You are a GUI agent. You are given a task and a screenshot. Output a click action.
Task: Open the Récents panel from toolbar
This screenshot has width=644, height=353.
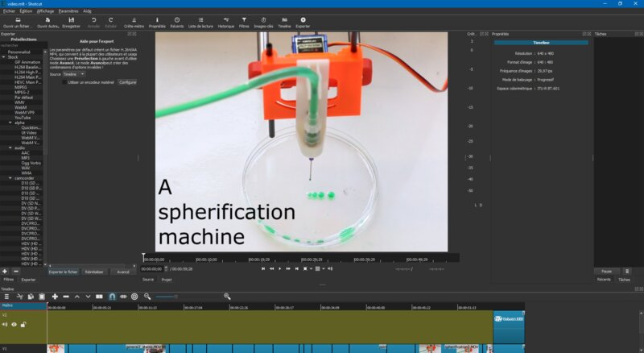point(176,22)
